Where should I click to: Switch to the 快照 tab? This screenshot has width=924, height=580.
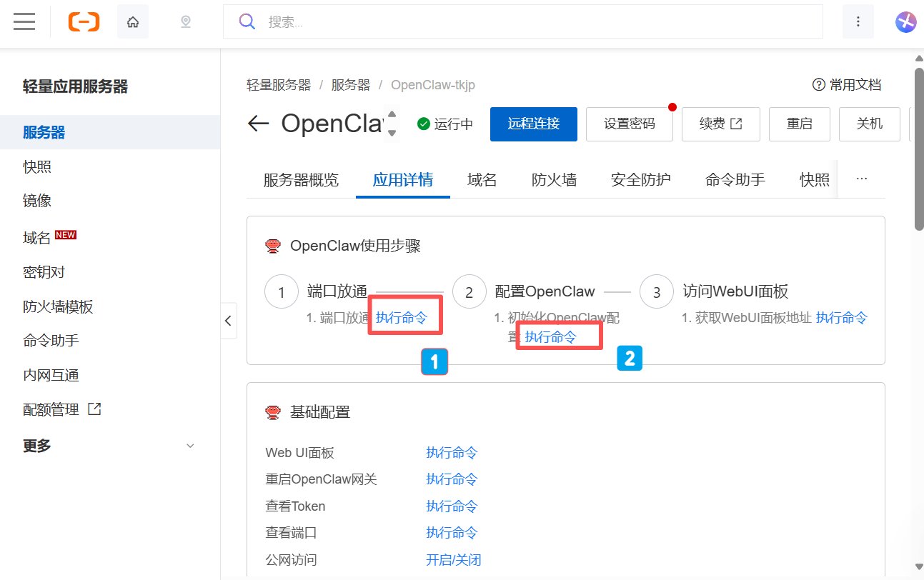pyautogui.click(x=815, y=179)
